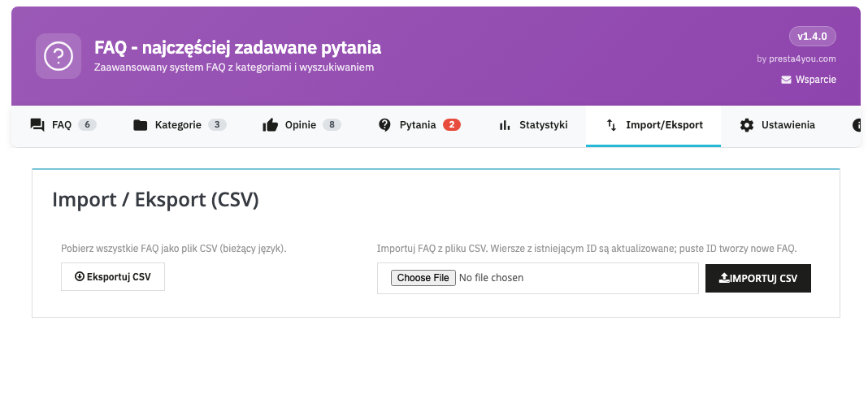Open the Opinie tab
Image resolution: width=868 pixels, height=399 pixels.
(301, 125)
